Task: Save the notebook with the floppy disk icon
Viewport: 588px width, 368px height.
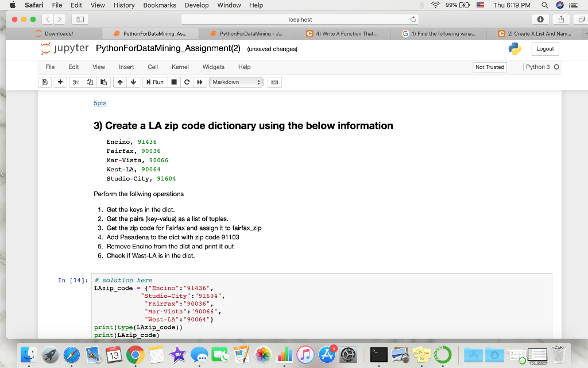Action: coord(45,82)
